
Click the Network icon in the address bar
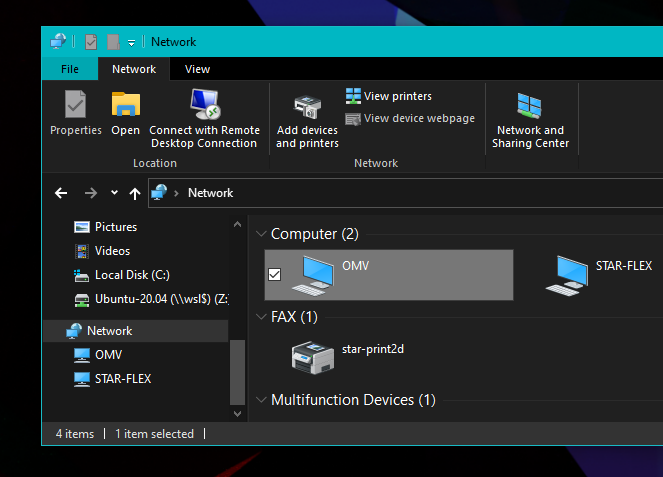[159, 192]
